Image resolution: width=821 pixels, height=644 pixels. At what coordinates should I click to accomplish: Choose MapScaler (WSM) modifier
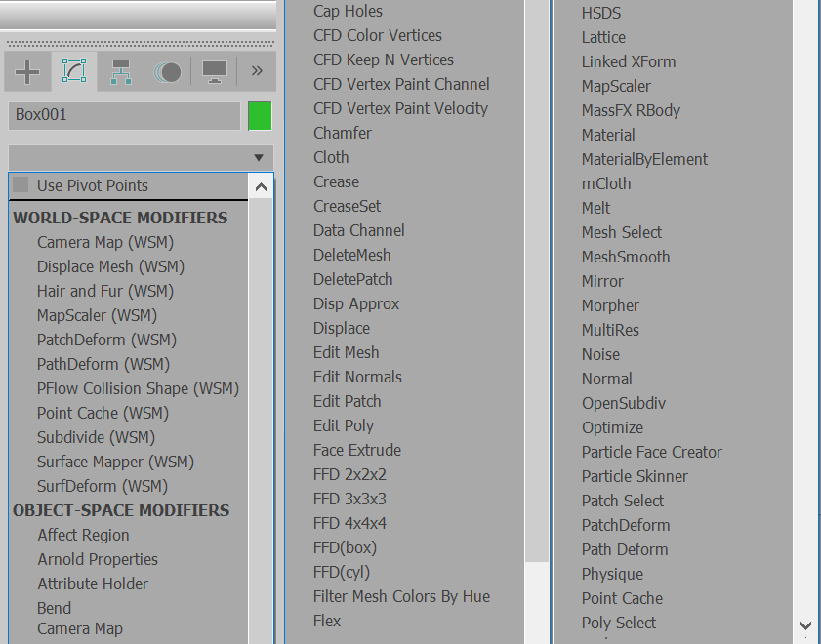[x=97, y=315]
